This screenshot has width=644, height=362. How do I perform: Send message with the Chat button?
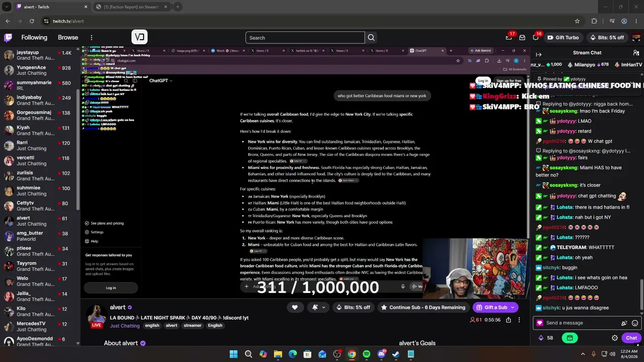click(631, 338)
